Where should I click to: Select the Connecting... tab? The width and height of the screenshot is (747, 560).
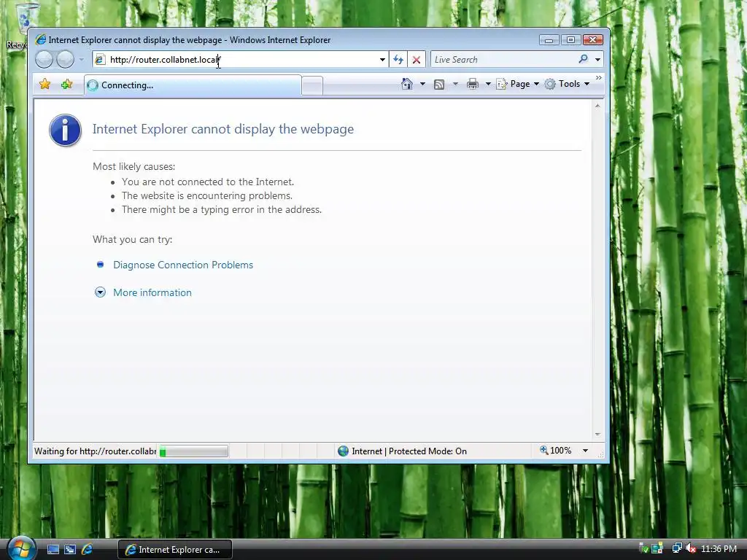pyautogui.click(x=193, y=85)
